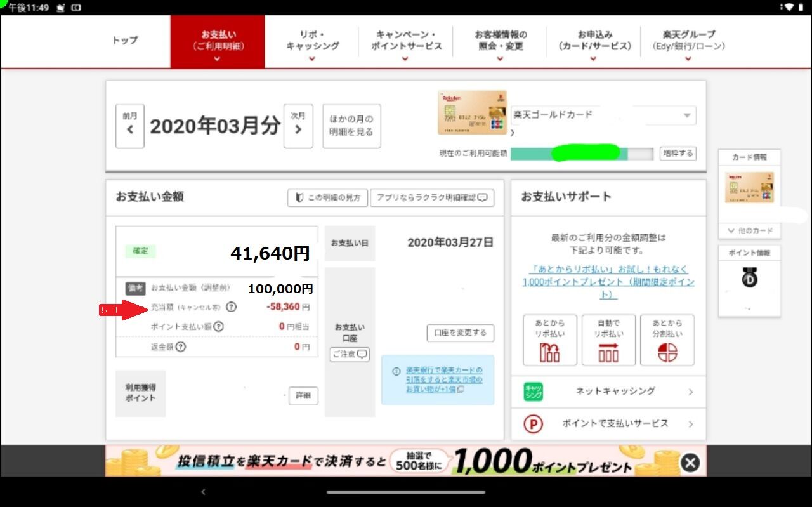Screen dimensions: 812x507
Task: Click the ご注意 note button
Action: click(350, 354)
